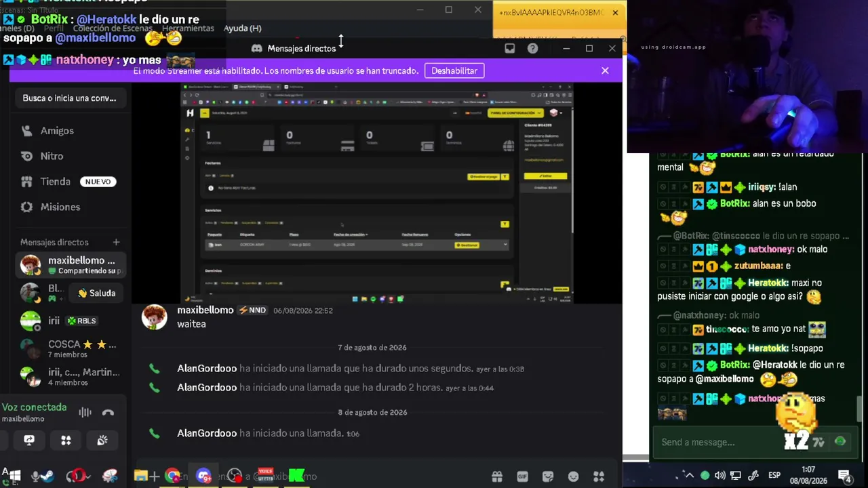Open File Explorer from the taskbar

[141, 476]
